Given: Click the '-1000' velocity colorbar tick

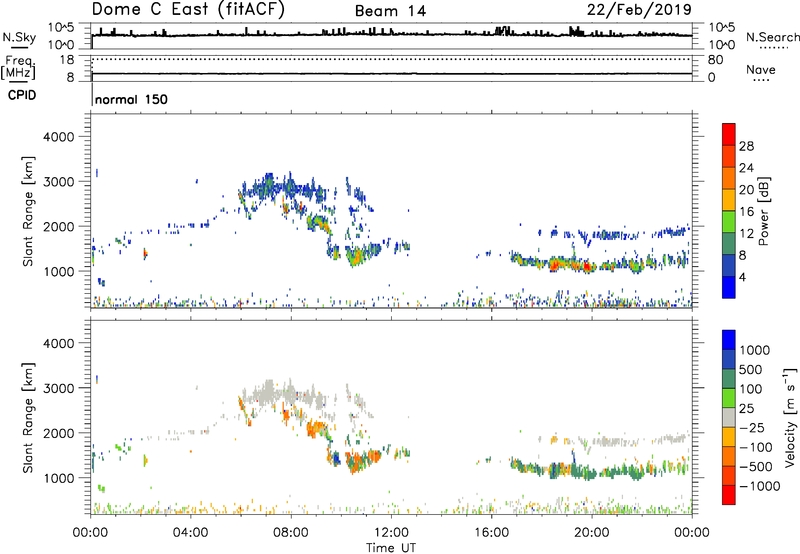Looking at the screenshot, I should 759,486.
